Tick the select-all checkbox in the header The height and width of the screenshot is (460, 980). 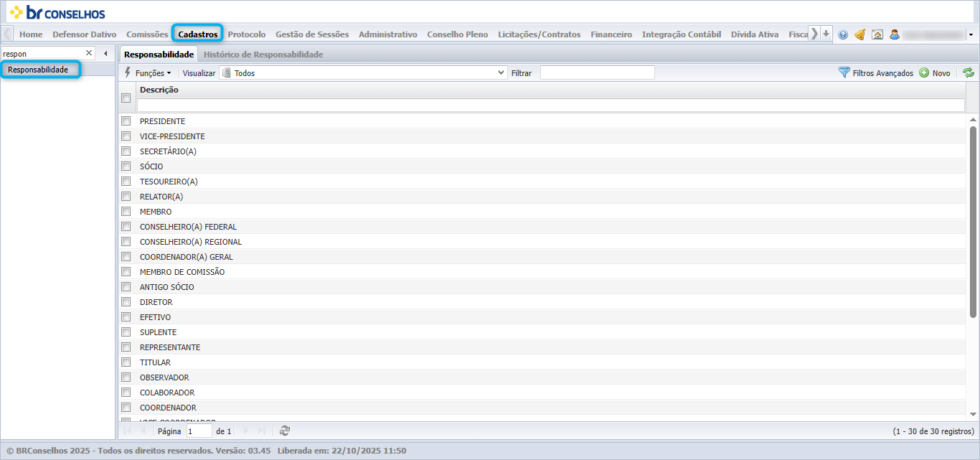[126, 98]
